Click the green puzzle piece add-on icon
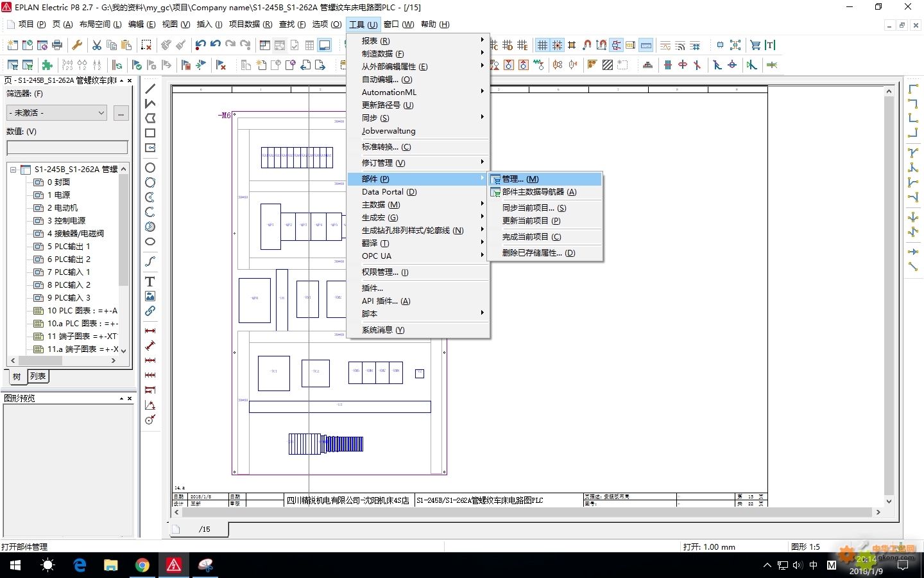The height and width of the screenshot is (578, 924). [x=47, y=65]
